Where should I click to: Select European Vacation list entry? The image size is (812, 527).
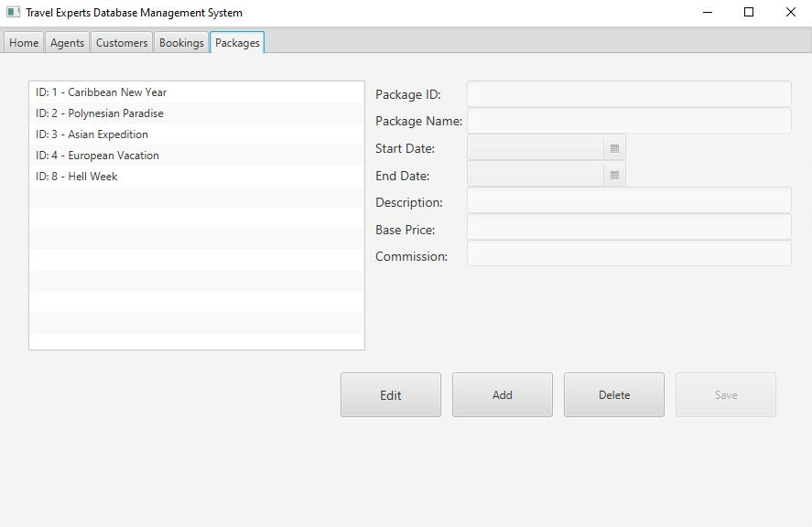[97, 156]
